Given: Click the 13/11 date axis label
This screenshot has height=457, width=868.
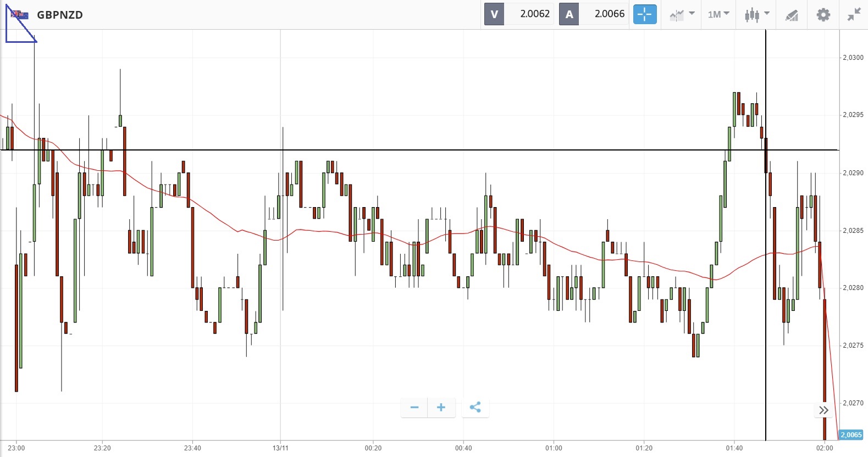Looking at the screenshot, I should pos(280,448).
